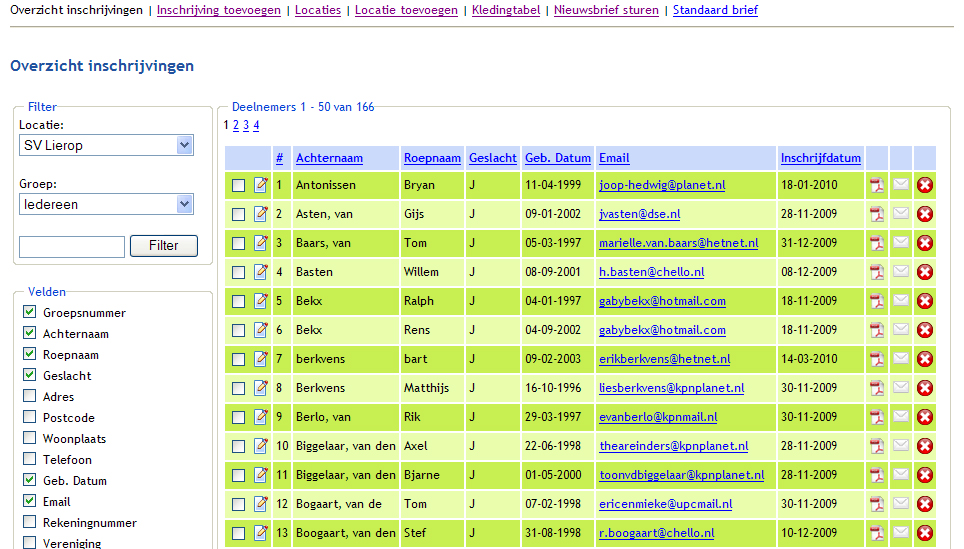This screenshot has width=964, height=549.
Task: Open Inschrijving toevoegen page
Action: pos(219,10)
